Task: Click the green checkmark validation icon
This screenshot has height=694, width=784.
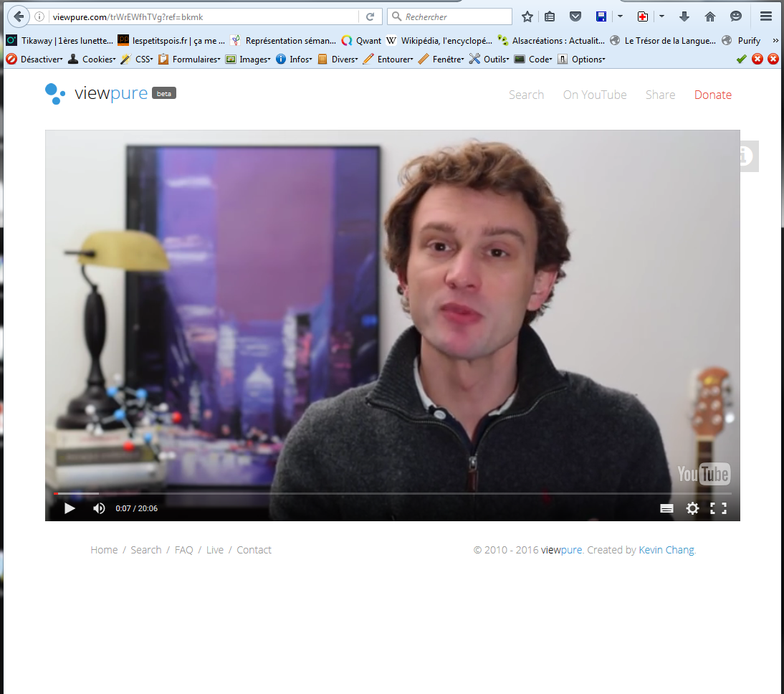Action: coord(742,59)
